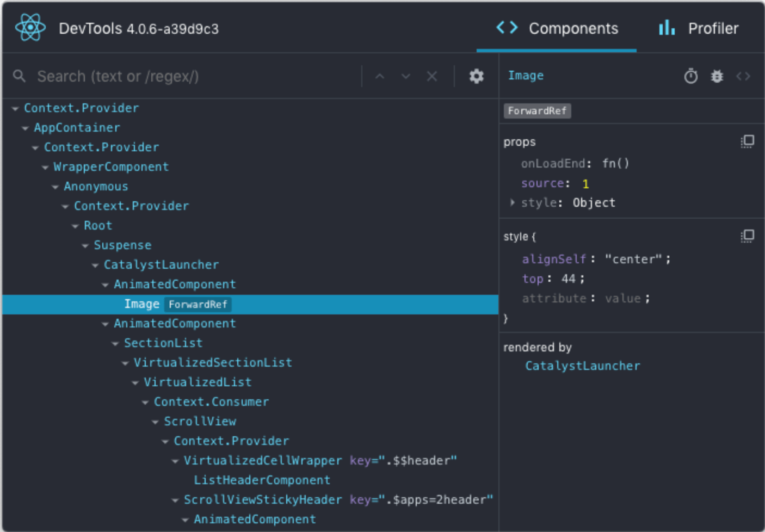Collapse the top Context.Provider node
Screen dimensions: 765x532
click(15, 109)
